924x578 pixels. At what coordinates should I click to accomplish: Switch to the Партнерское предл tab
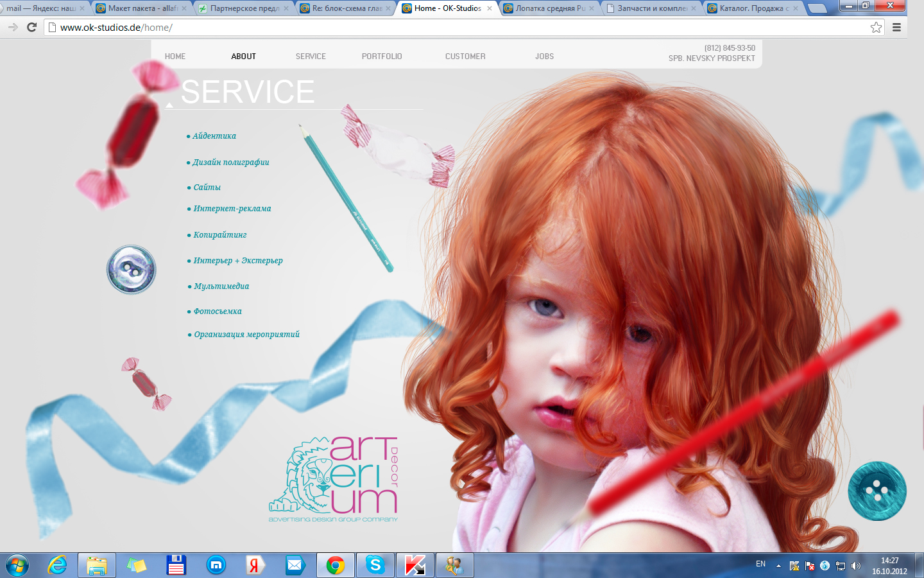(244, 8)
